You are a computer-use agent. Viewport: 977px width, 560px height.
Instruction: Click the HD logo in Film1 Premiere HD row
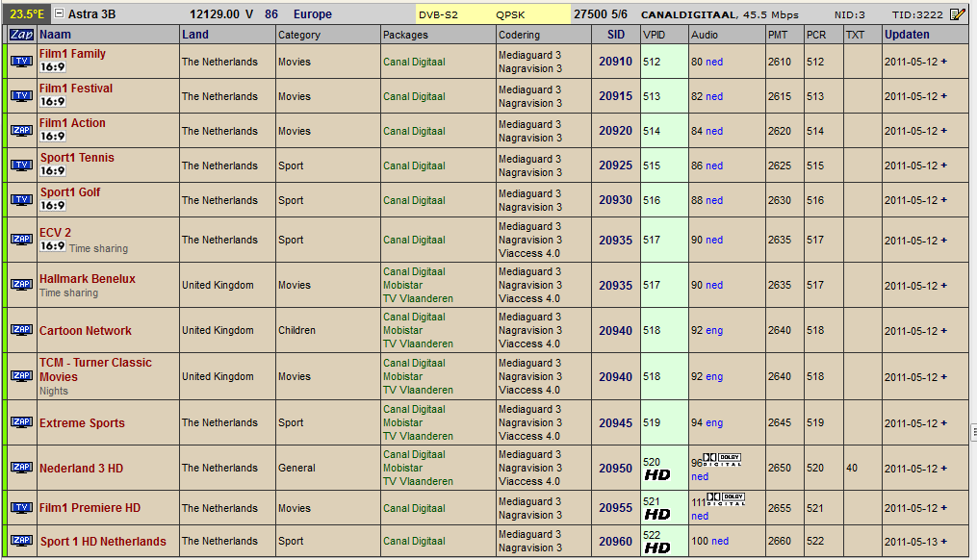pos(657,515)
